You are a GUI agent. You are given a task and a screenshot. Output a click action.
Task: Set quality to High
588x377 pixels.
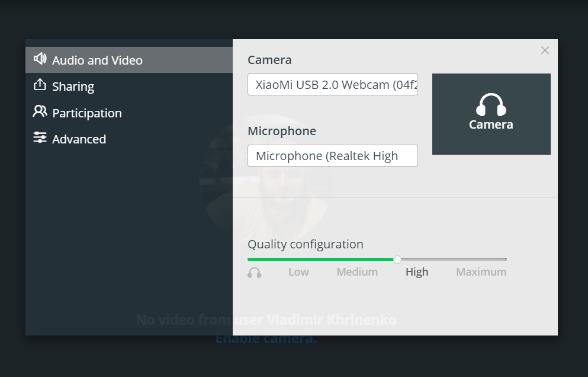point(417,272)
